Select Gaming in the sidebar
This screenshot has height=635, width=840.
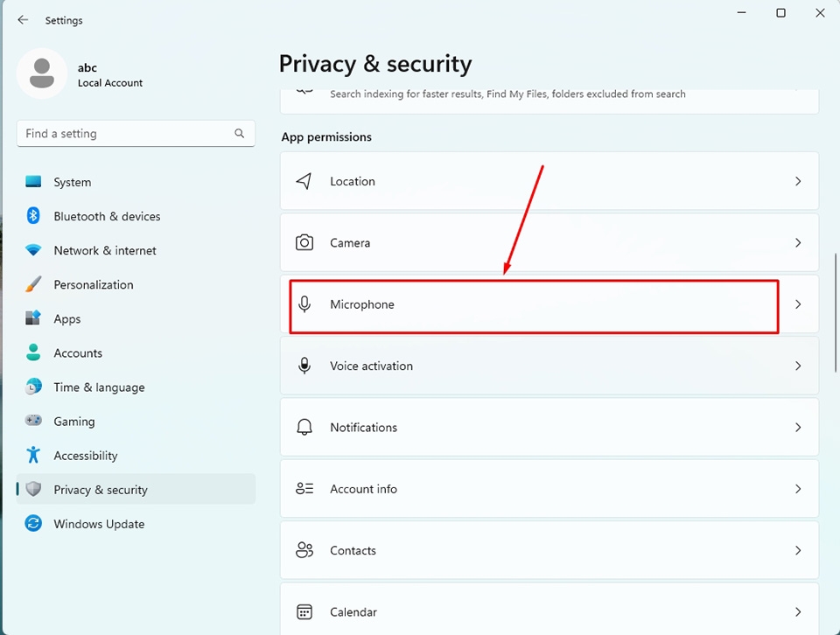tap(136, 422)
